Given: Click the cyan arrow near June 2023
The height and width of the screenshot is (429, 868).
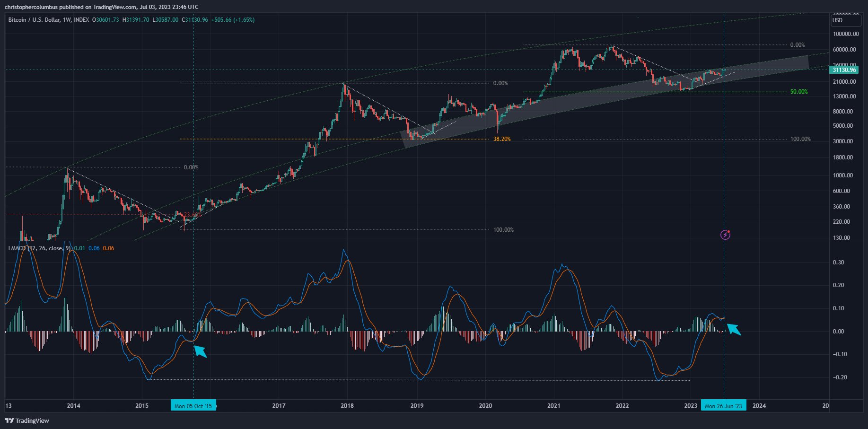Looking at the screenshot, I should click(734, 328).
